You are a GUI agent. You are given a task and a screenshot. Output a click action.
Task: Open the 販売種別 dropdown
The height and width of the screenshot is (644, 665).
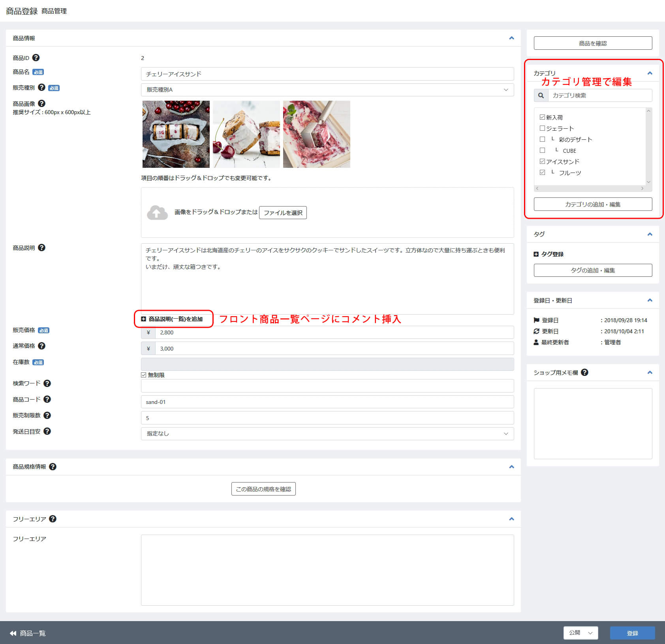(x=327, y=90)
